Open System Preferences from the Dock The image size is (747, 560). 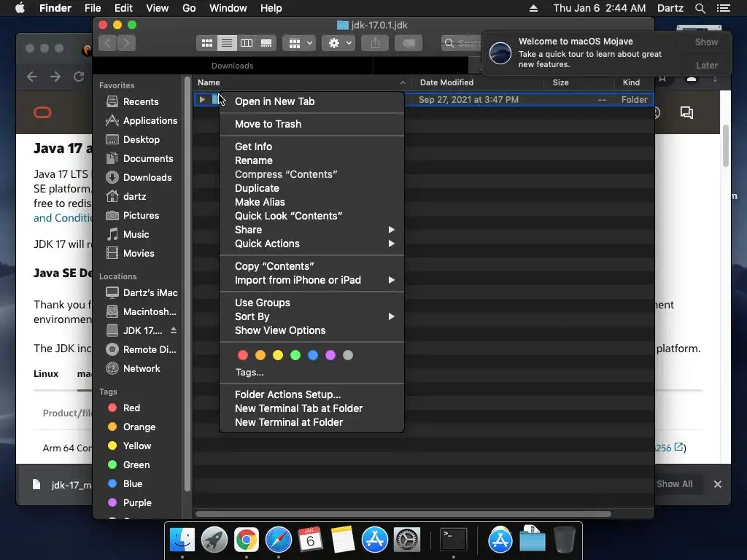[406, 539]
